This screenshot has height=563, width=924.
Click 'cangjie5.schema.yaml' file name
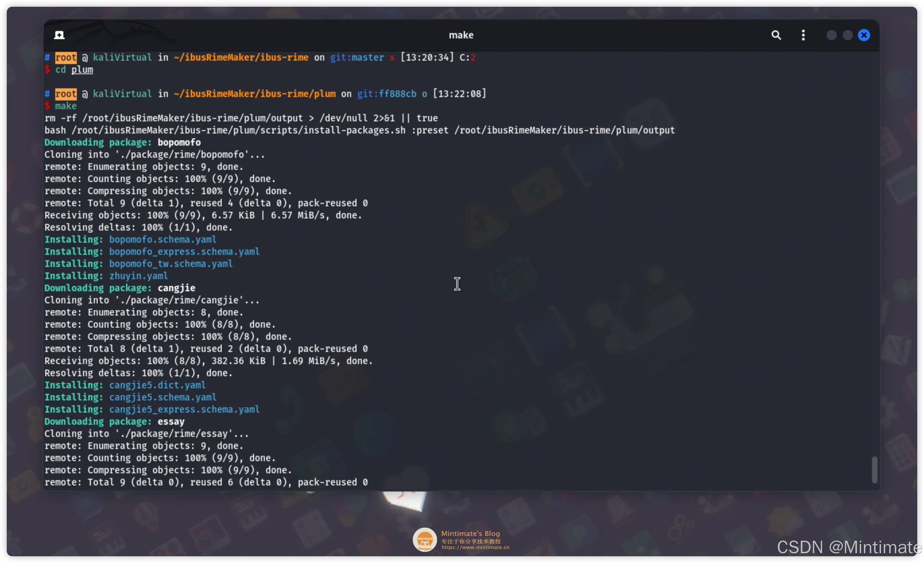(163, 397)
